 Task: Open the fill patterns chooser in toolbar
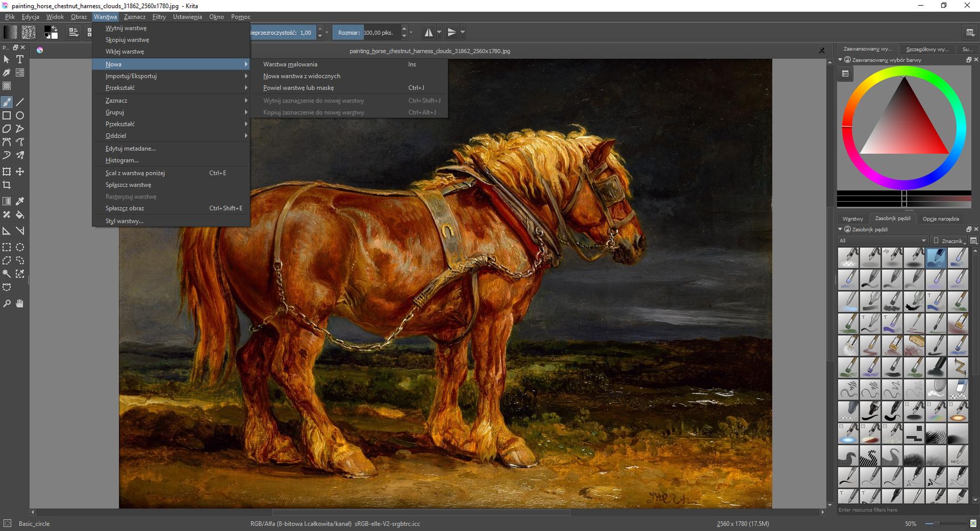(28, 32)
